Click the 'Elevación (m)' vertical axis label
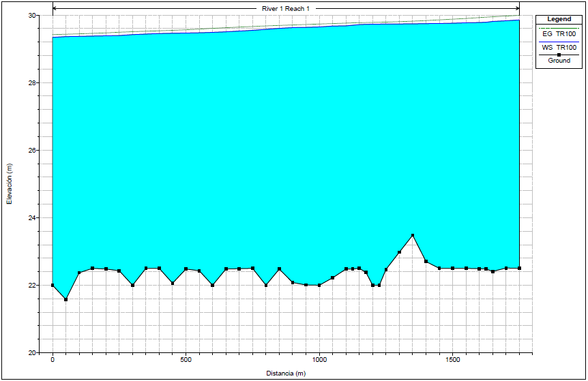This screenshot has width=588, height=381. [x=10, y=184]
